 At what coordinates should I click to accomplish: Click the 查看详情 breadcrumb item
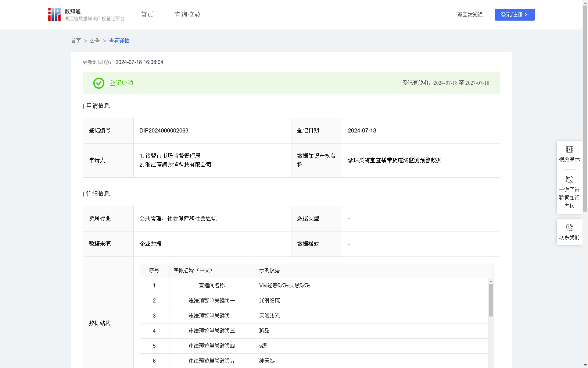click(119, 41)
